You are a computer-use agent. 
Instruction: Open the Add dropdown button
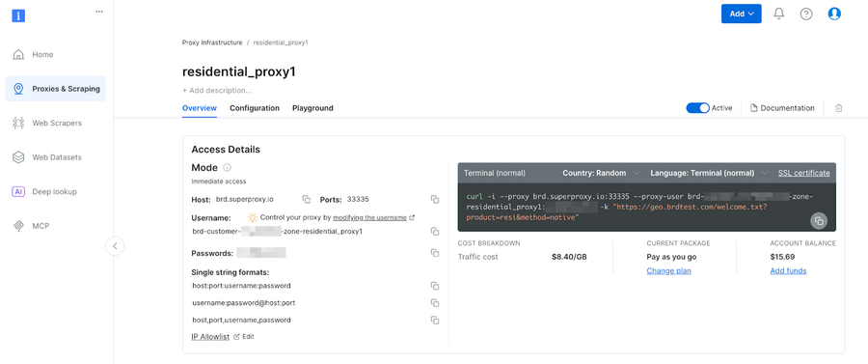(x=742, y=14)
